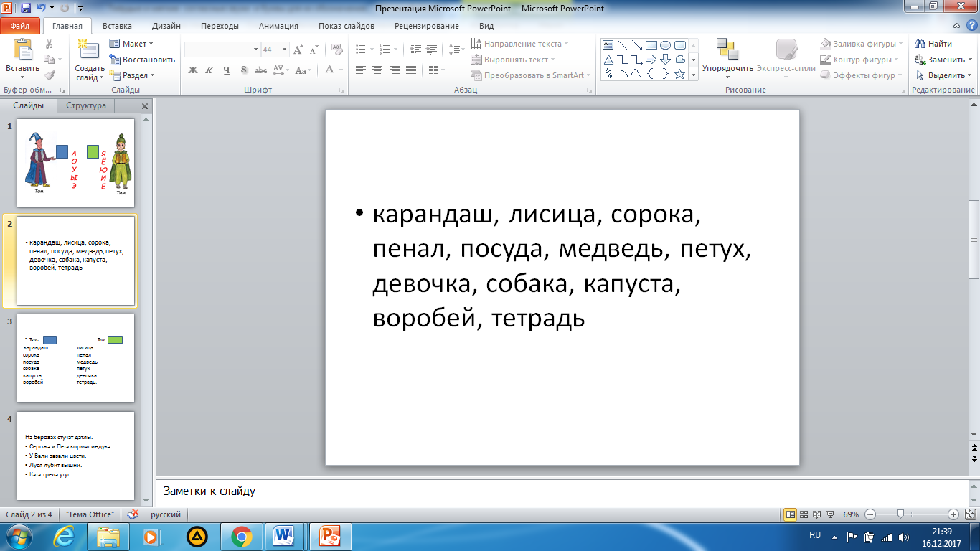980x551 pixels.
Task: Click the Заметки к слайду notes field
Action: pos(561,492)
